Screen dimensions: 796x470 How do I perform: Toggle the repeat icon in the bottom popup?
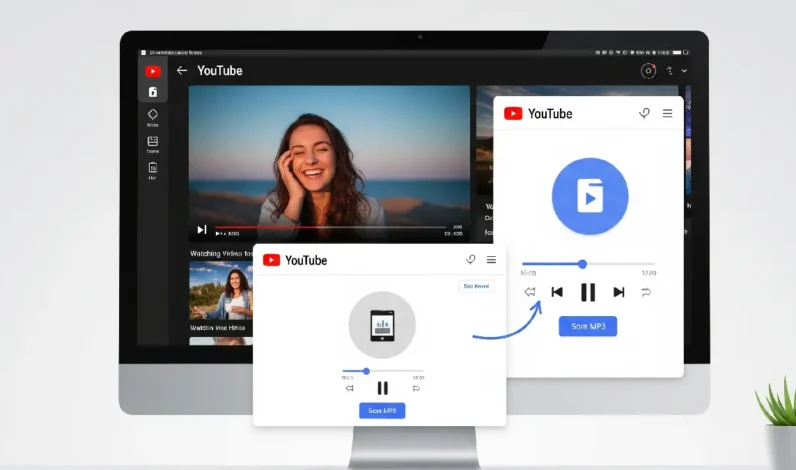pyautogui.click(x=416, y=388)
